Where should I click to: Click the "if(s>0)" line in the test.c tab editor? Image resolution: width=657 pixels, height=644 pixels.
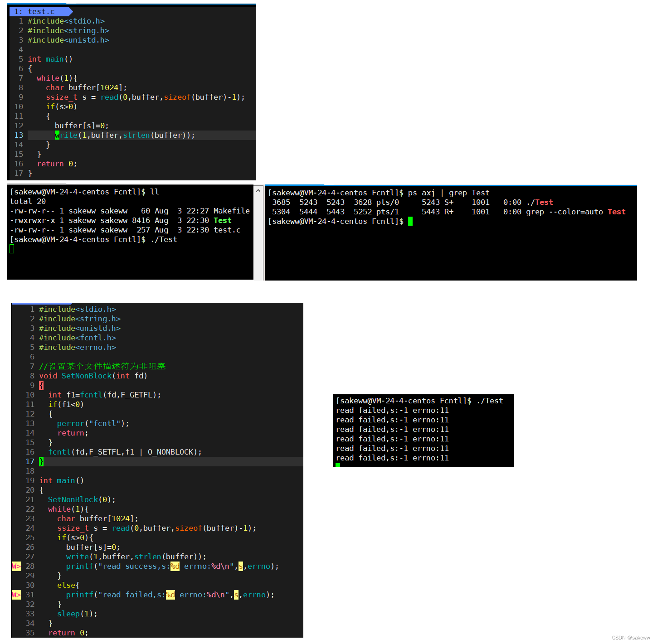[x=62, y=107]
